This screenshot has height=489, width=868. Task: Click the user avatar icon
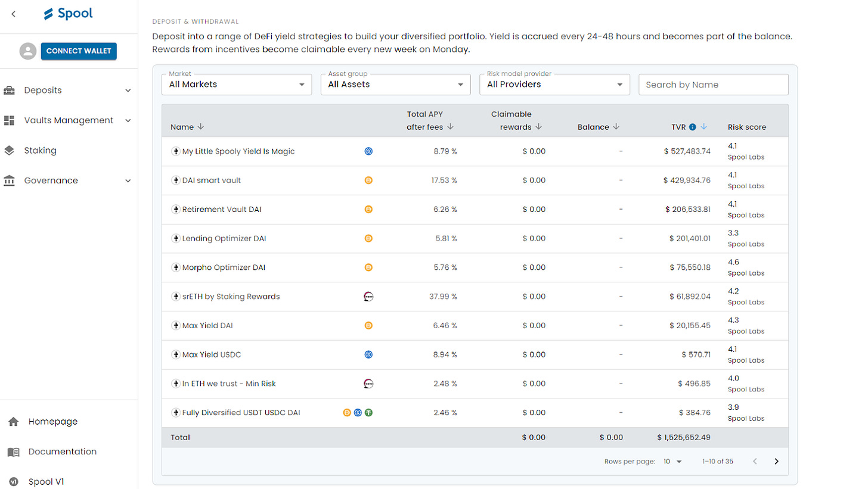click(27, 51)
